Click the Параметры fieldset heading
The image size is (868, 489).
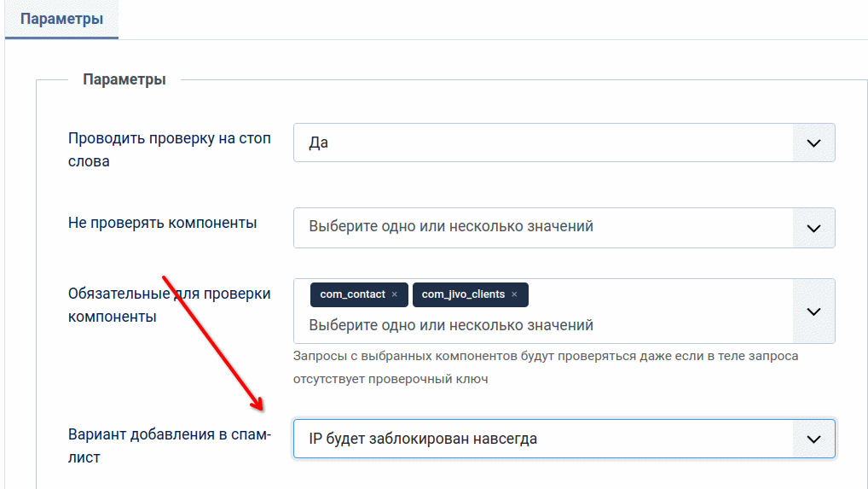pos(124,79)
